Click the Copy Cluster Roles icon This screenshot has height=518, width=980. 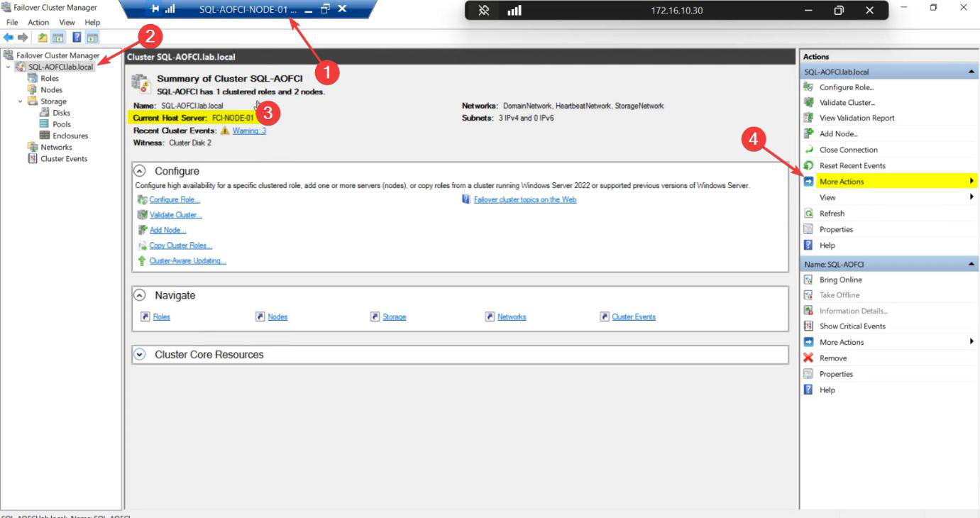pyautogui.click(x=142, y=246)
